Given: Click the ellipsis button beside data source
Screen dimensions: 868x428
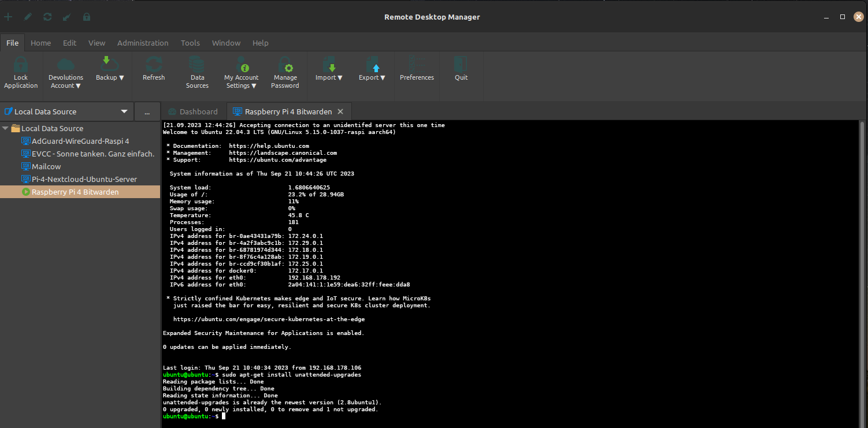Looking at the screenshot, I should [147, 111].
